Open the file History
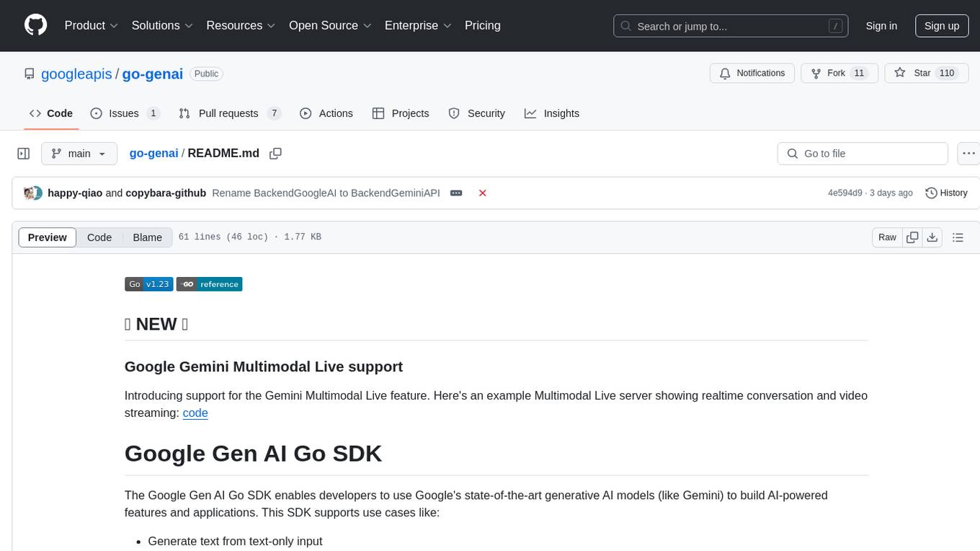980x551 pixels. 946,193
